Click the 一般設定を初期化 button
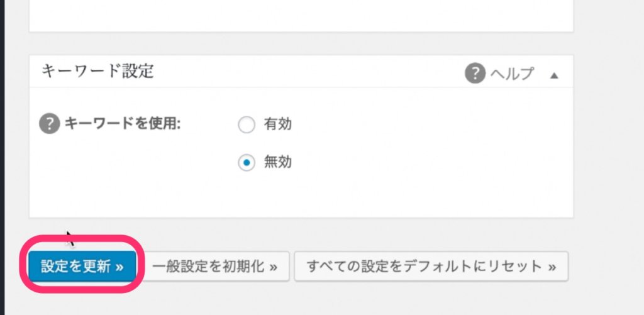Viewport: 644px width, 315px height. click(x=218, y=266)
